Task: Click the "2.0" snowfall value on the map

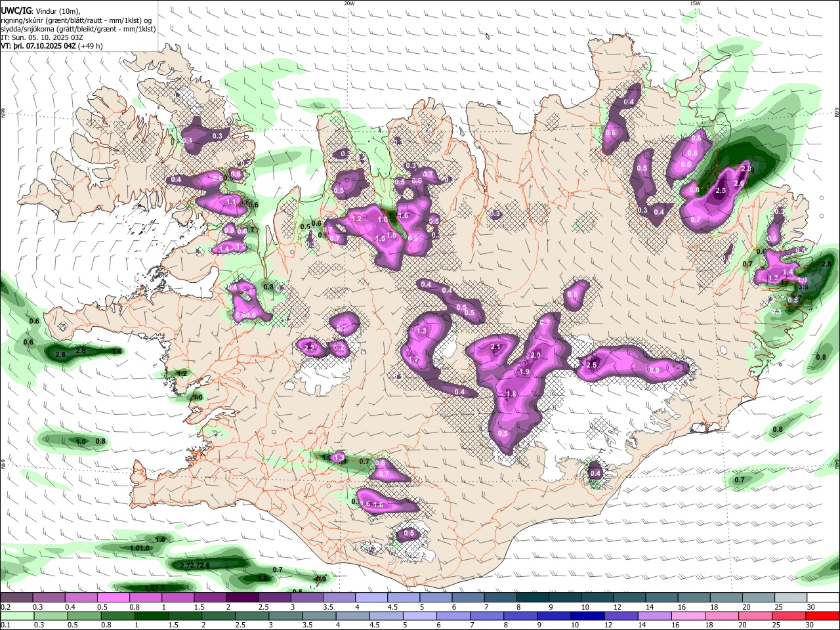Action: point(535,355)
